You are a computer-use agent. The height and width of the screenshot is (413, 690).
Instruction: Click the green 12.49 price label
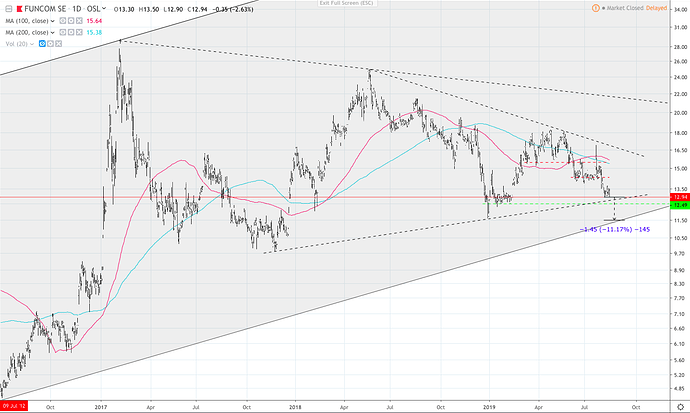680,205
